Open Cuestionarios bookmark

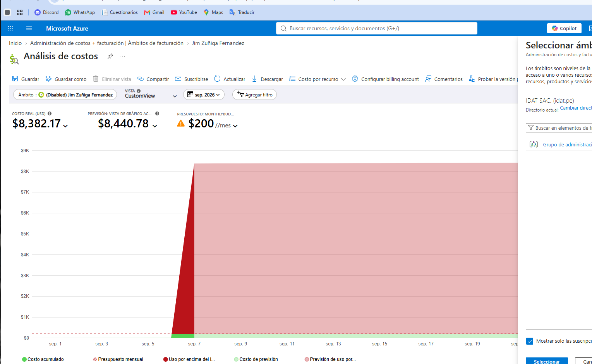click(120, 12)
